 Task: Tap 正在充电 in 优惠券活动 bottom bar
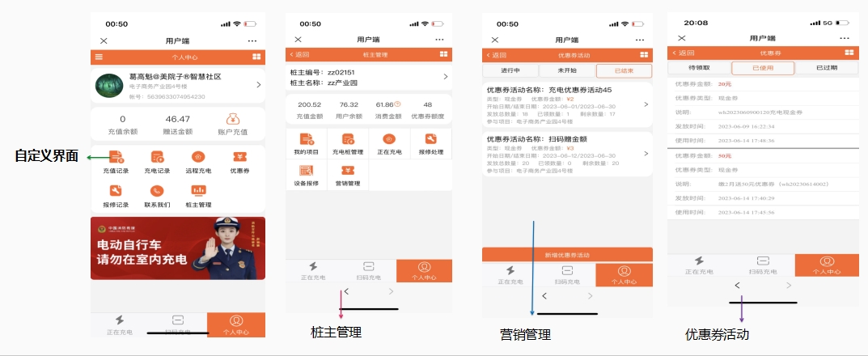pos(510,274)
